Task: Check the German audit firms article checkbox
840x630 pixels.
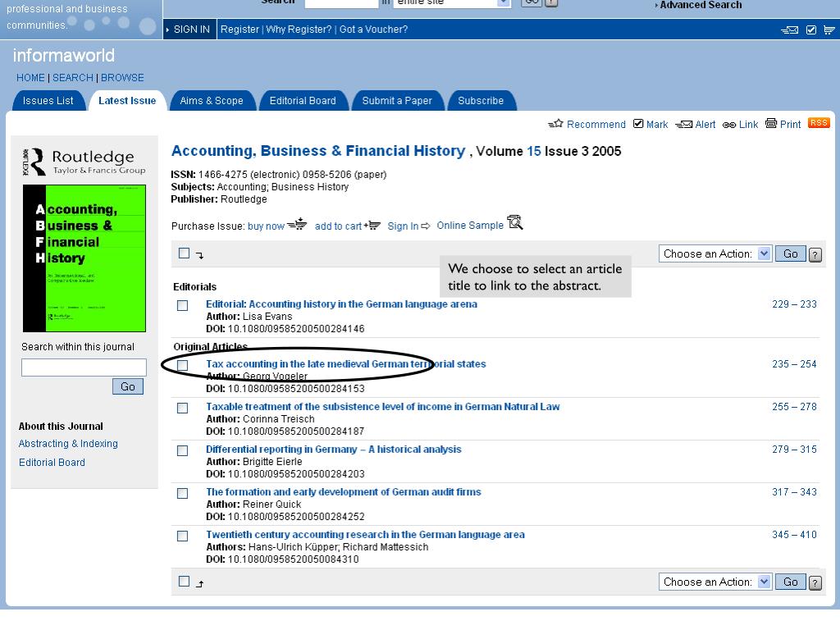Action: coord(183,493)
